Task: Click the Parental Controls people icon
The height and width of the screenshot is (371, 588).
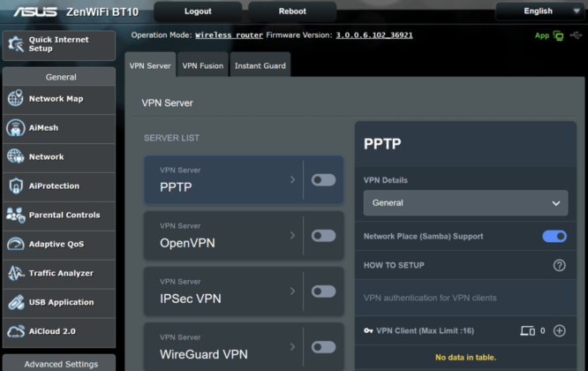Action: 15,215
